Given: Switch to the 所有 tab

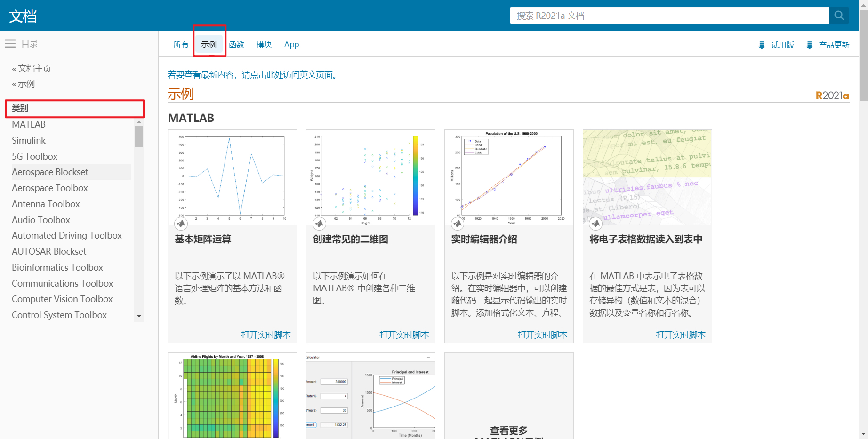Looking at the screenshot, I should pos(181,45).
